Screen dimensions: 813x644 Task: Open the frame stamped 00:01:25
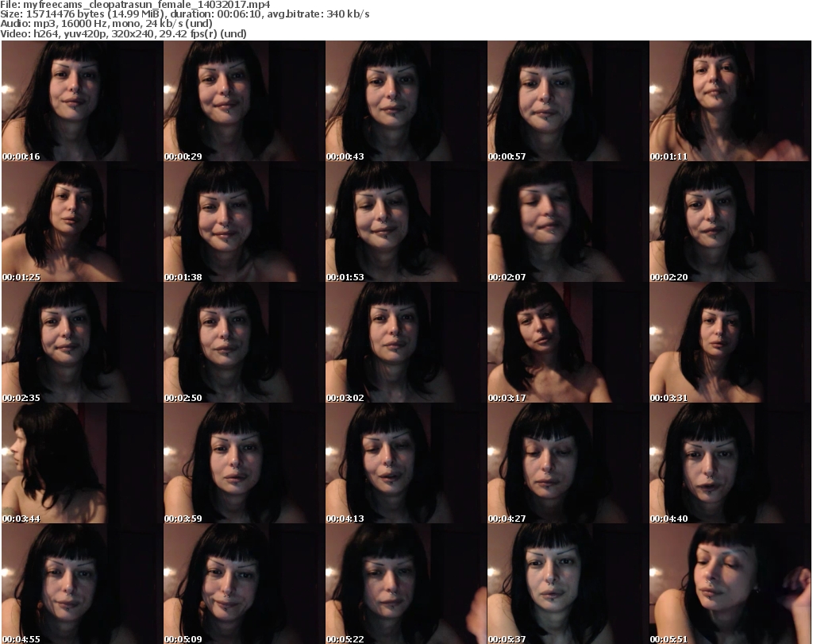coord(83,222)
